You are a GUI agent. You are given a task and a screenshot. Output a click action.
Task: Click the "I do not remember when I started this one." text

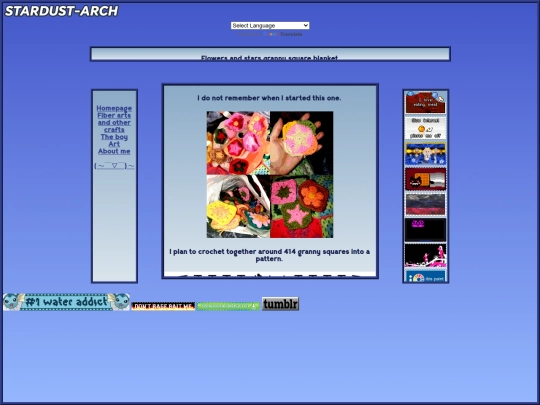coord(269,98)
